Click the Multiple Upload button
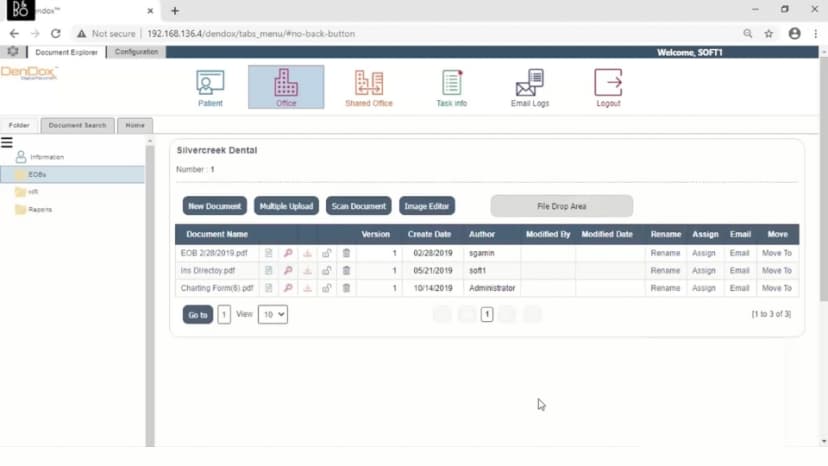Screen dimensions: 828x466 286,206
